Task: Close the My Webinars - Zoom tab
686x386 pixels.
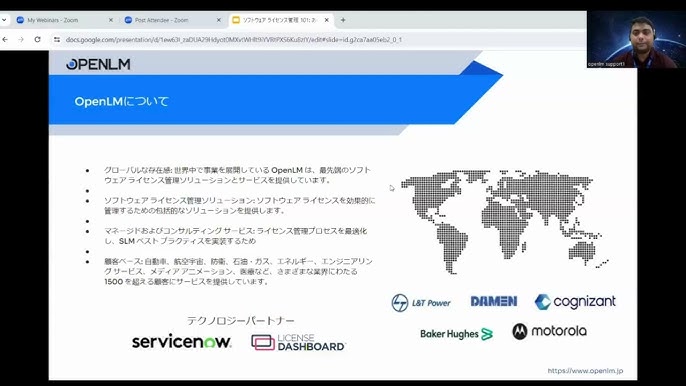Action: click(111, 20)
